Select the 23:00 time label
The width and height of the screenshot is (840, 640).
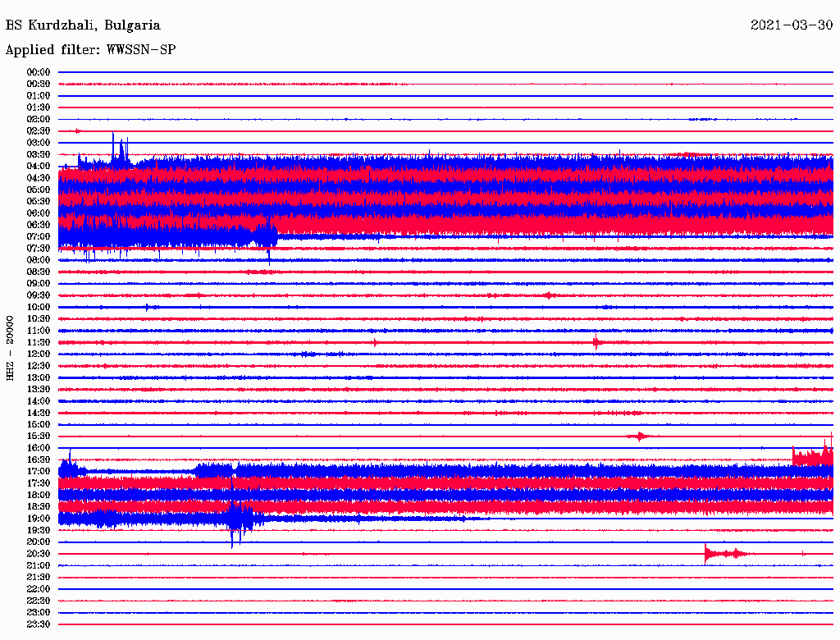pos(39,613)
